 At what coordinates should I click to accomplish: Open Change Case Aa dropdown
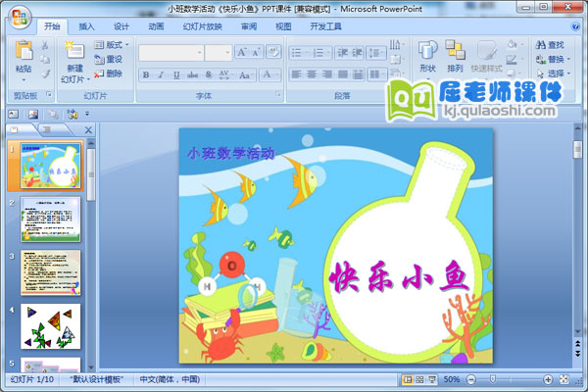[x=246, y=75]
